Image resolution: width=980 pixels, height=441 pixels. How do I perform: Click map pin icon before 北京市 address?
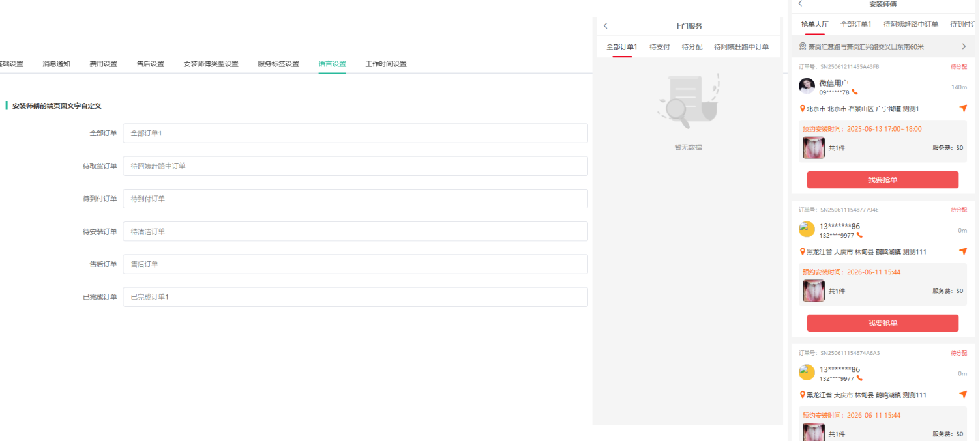(x=803, y=109)
